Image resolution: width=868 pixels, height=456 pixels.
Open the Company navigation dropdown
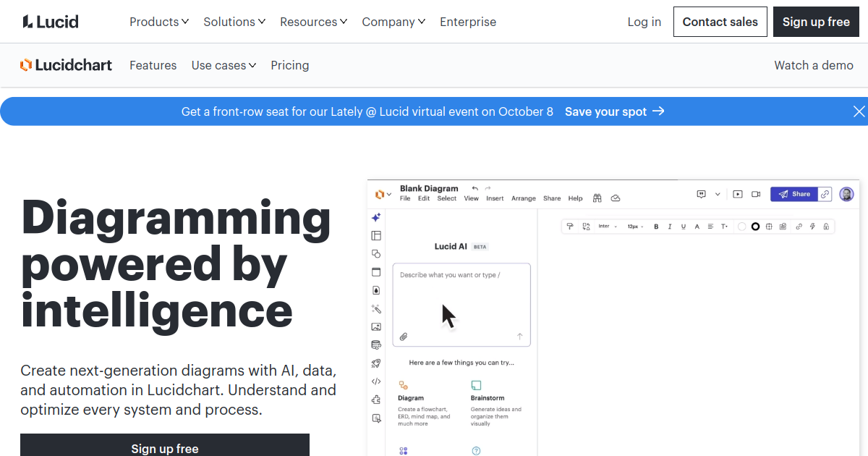pyautogui.click(x=393, y=22)
